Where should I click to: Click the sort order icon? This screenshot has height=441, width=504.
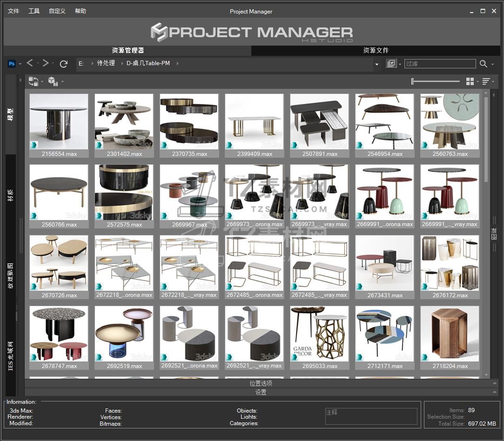tap(486, 82)
